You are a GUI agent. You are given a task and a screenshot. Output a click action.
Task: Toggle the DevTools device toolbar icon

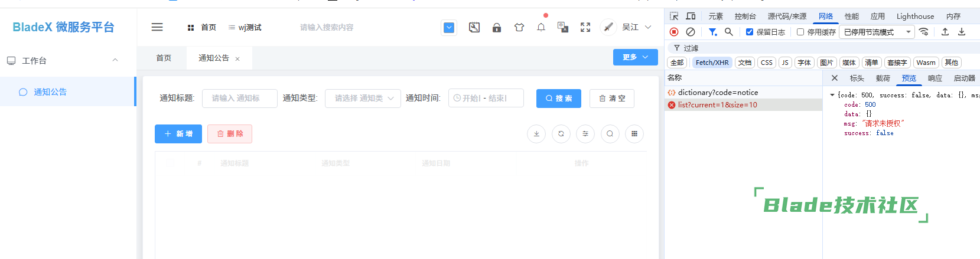691,17
